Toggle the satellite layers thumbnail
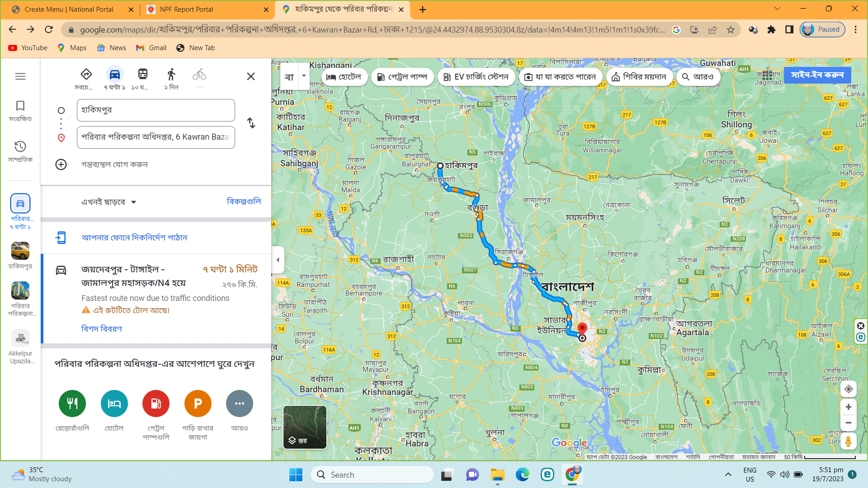This screenshot has width=868, height=488. coord(305,427)
